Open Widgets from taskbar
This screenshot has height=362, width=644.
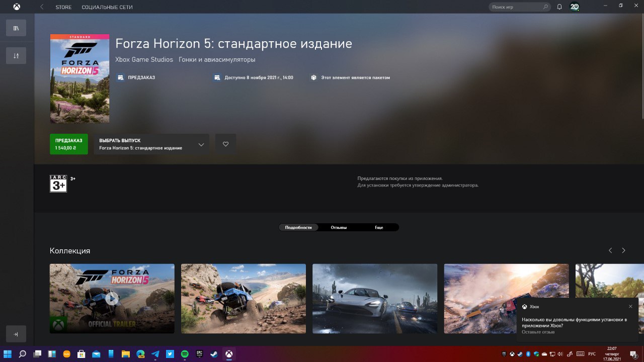(52, 354)
